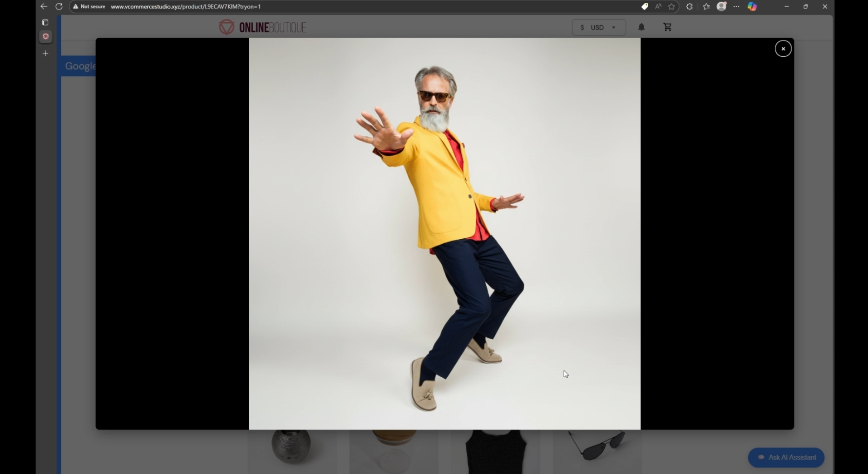Click the Online Boutique logo

(262, 27)
